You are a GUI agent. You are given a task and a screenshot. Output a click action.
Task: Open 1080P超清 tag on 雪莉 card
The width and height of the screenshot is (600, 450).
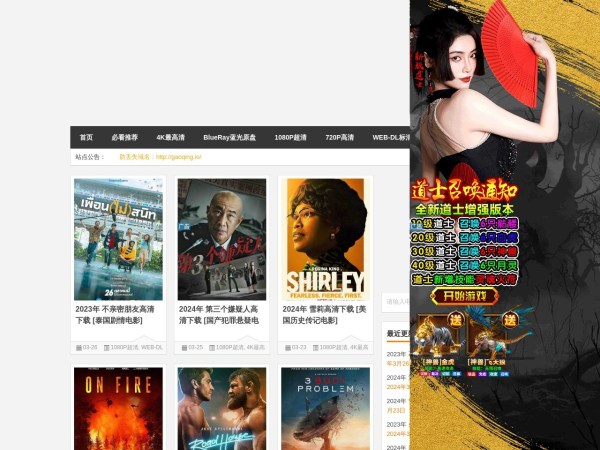tap(333, 347)
